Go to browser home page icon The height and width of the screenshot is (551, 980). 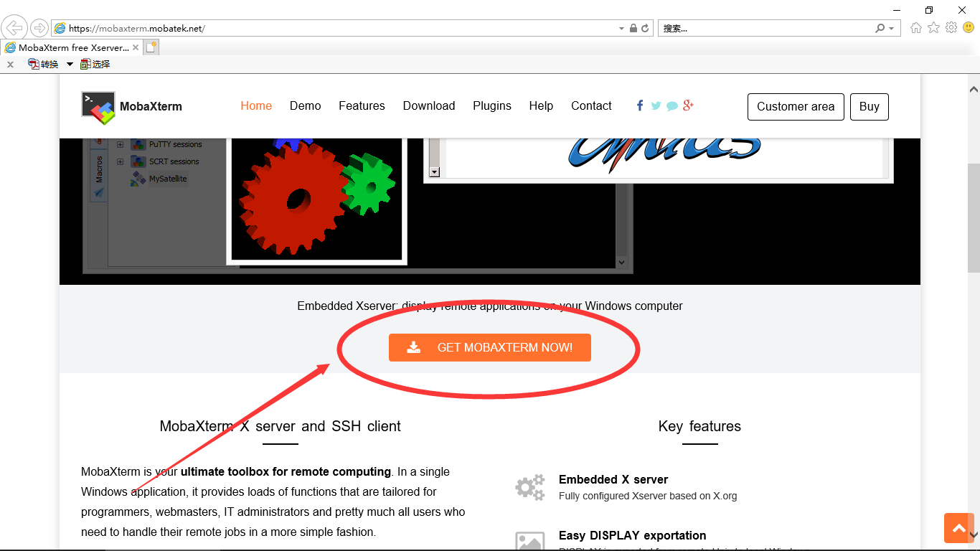point(916,28)
